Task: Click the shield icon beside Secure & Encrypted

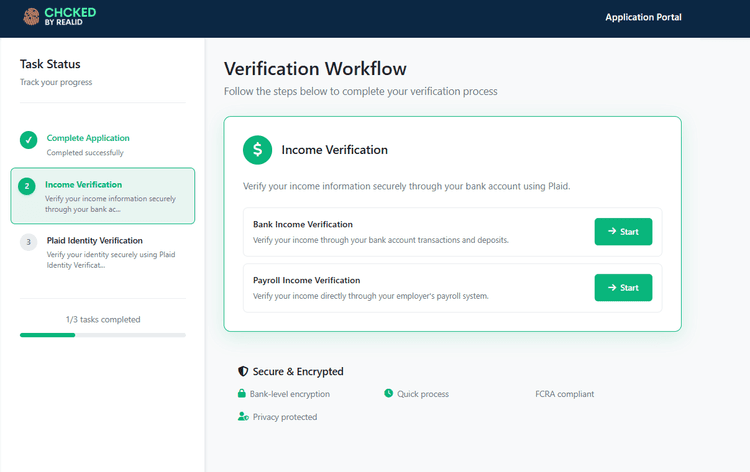Action: pyautogui.click(x=243, y=371)
